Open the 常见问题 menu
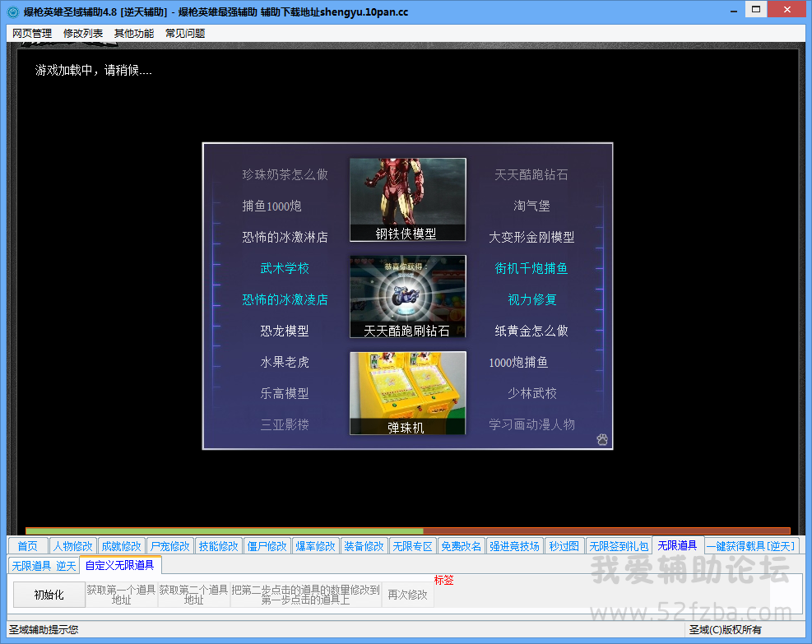The width and height of the screenshot is (812, 644). (185, 34)
